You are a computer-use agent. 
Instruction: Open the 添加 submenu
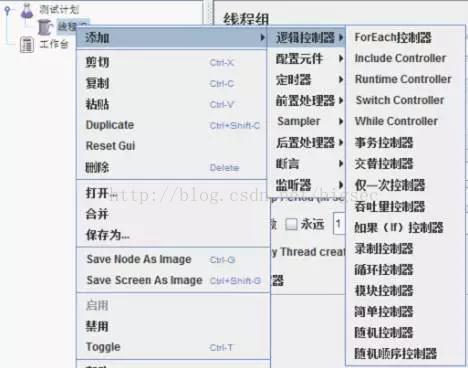pyautogui.click(x=171, y=38)
